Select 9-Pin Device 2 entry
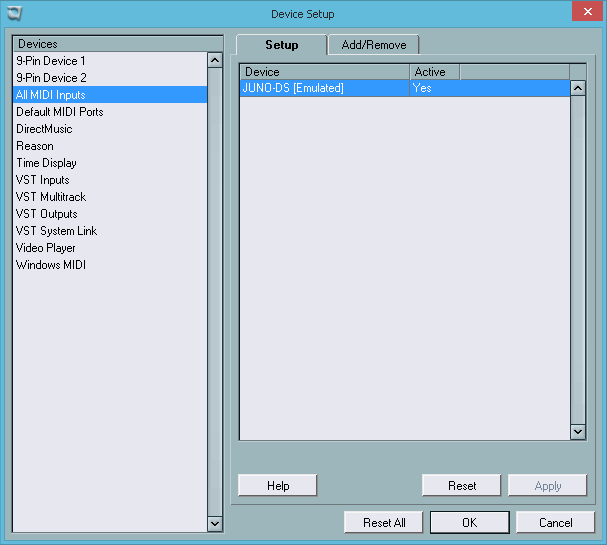Viewport: 607px width, 545px height. (51, 78)
